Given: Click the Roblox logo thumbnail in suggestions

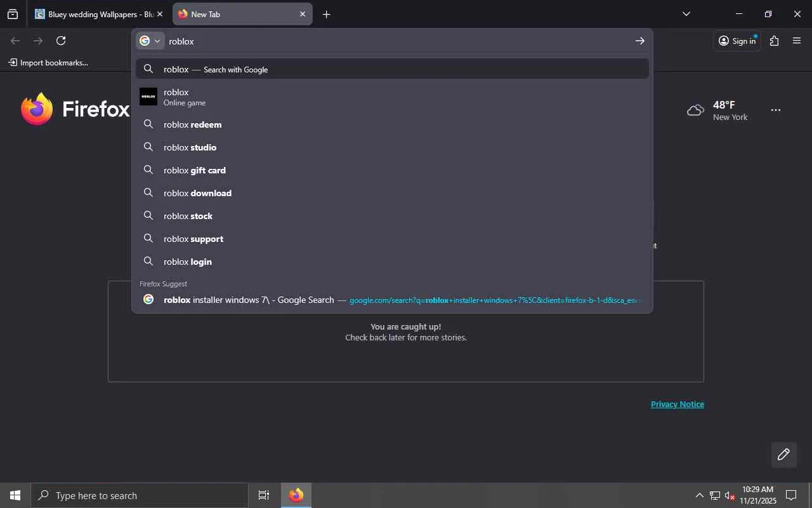Looking at the screenshot, I should pos(148,97).
